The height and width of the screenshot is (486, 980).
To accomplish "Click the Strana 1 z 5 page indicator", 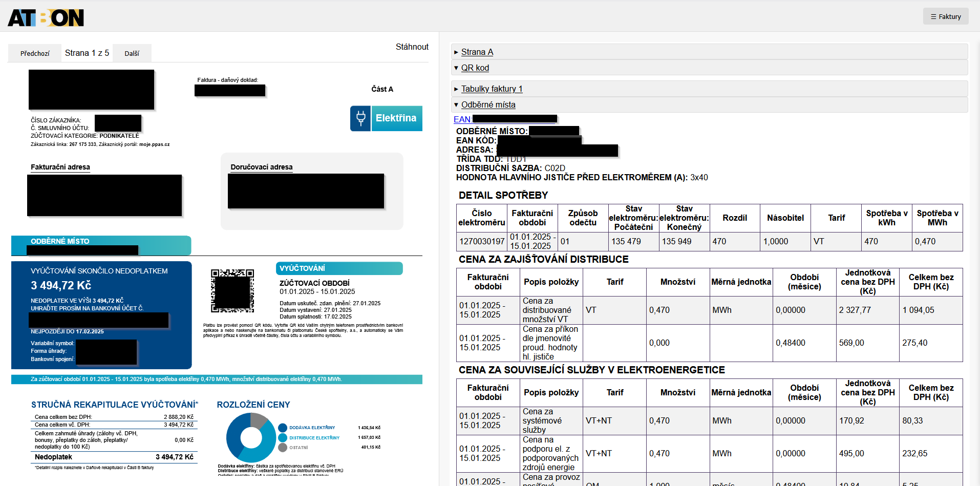I will point(87,53).
